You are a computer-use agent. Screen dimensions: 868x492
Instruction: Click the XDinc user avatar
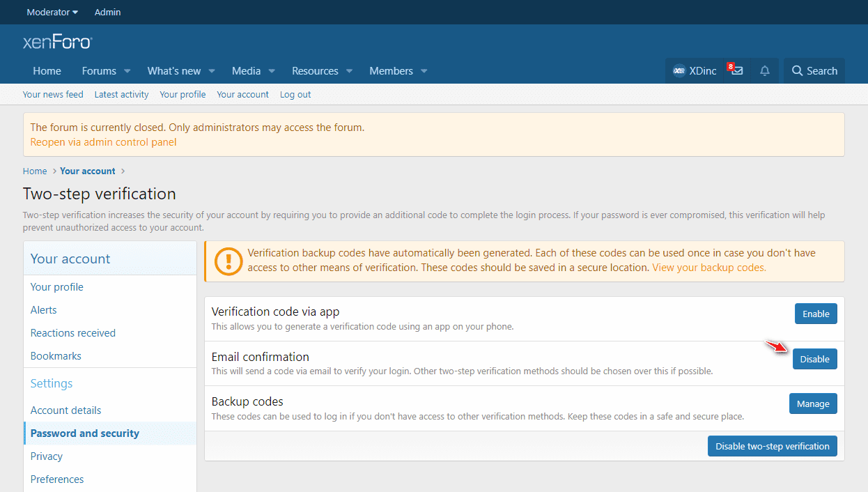[679, 71]
